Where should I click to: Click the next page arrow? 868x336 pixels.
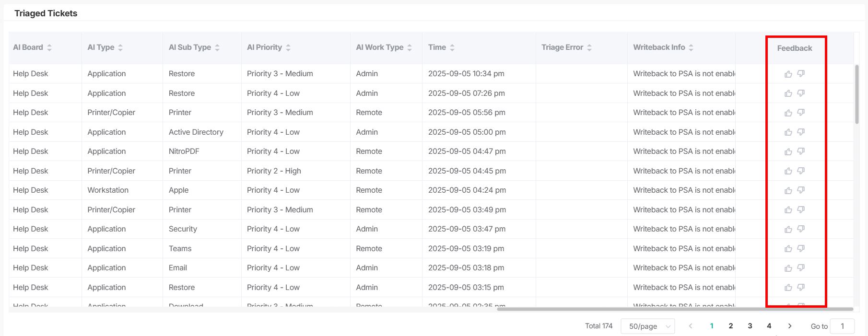click(789, 326)
